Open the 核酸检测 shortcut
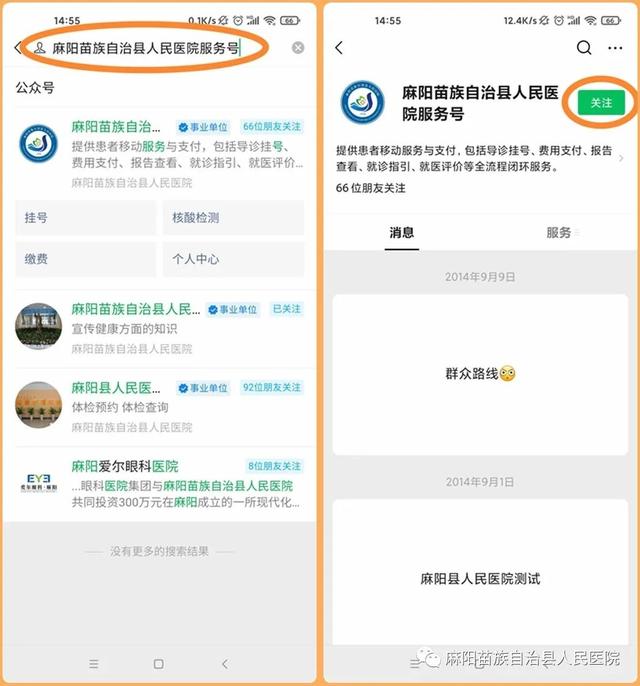 pos(233,217)
